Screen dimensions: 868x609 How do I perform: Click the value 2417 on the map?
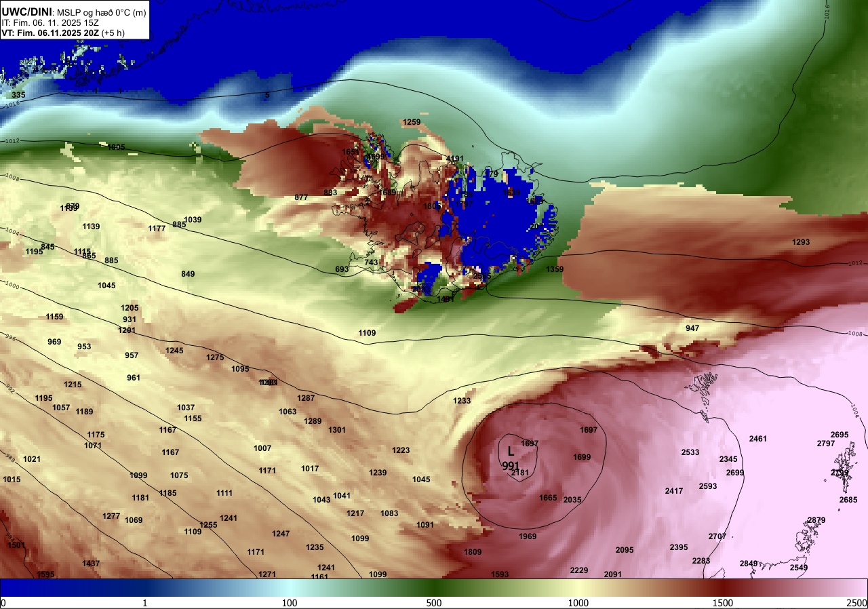click(674, 491)
